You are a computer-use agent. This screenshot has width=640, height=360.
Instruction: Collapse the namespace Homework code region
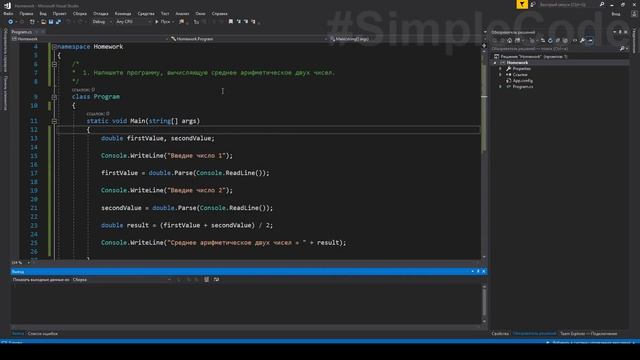[54, 47]
